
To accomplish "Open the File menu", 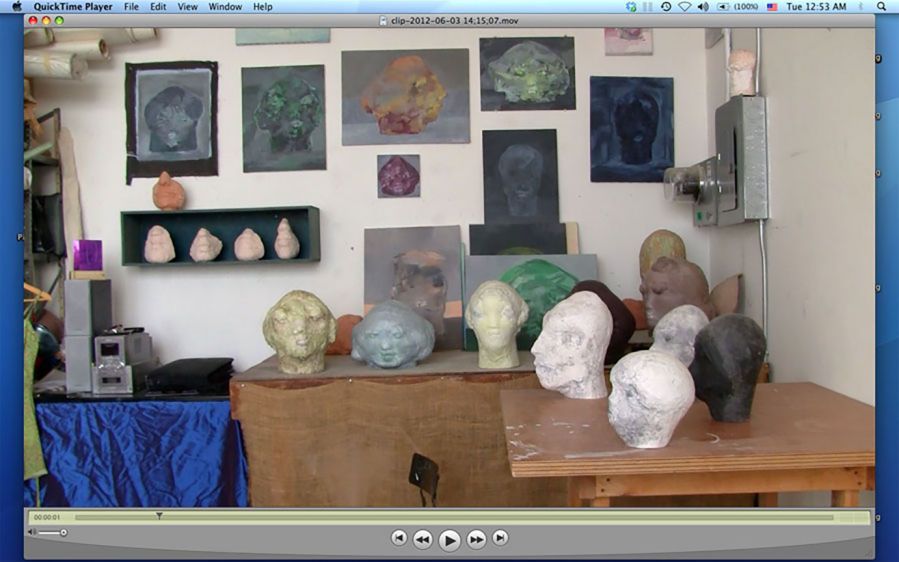I will pos(131,7).
